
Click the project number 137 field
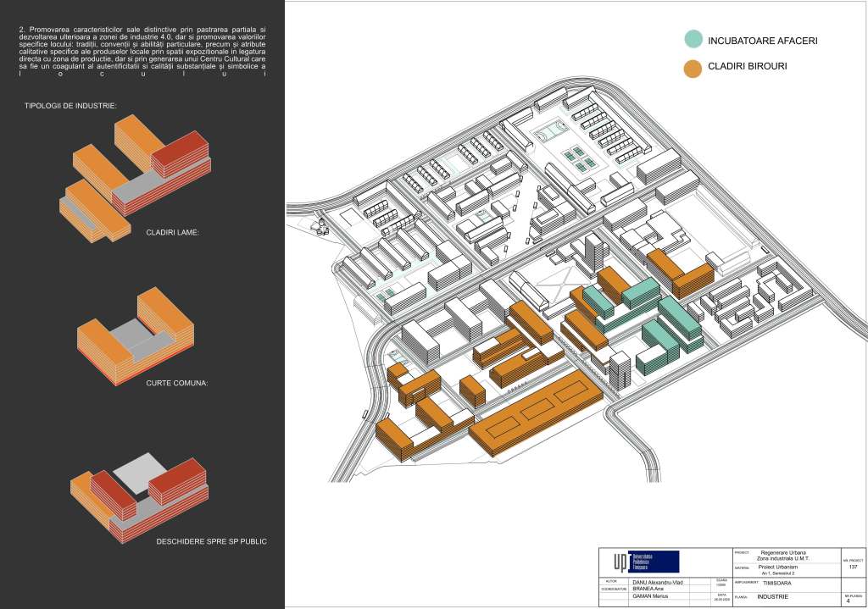click(853, 570)
